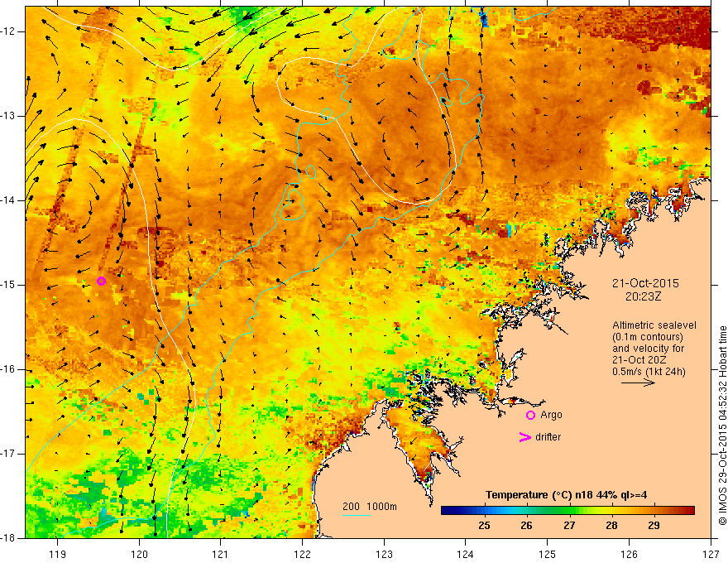
Task: Click the '200 1000m' depth contour label
Action: pyautogui.click(x=370, y=507)
